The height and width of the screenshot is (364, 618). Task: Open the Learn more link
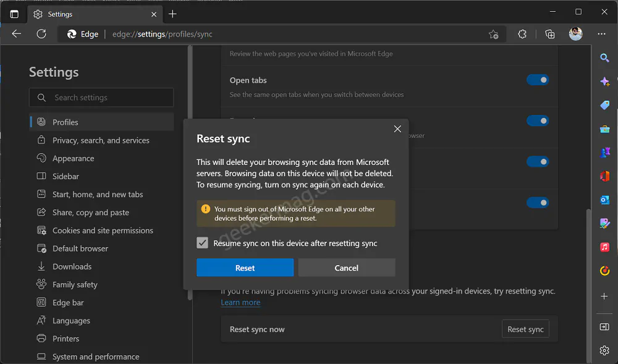[240, 303]
